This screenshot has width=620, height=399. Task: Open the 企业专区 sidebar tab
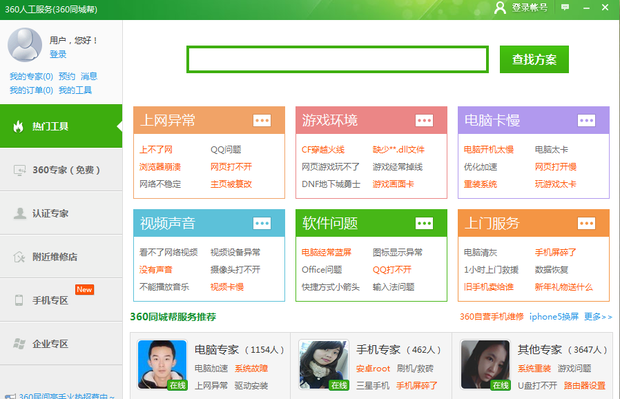[61, 344]
